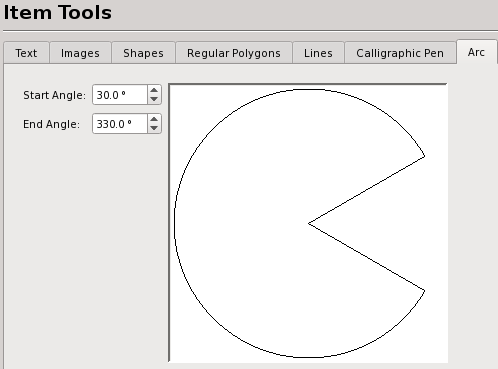Screen dimensions: 498x369
Task: Click the End Angle label
Action: (x=51, y=124)
